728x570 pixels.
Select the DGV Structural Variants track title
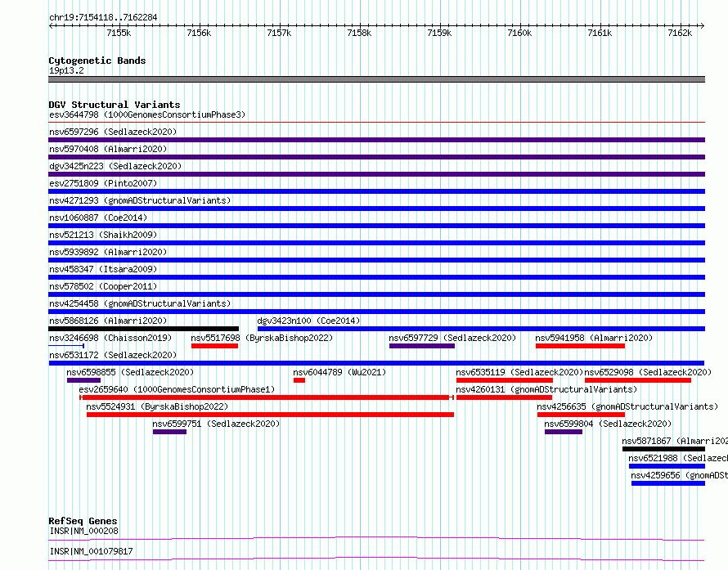(x=115, y=105)
